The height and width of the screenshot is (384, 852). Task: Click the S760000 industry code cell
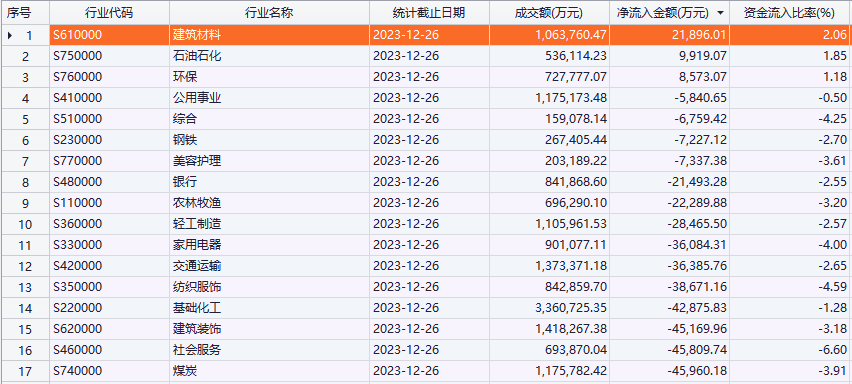click(x=109, y=77)
